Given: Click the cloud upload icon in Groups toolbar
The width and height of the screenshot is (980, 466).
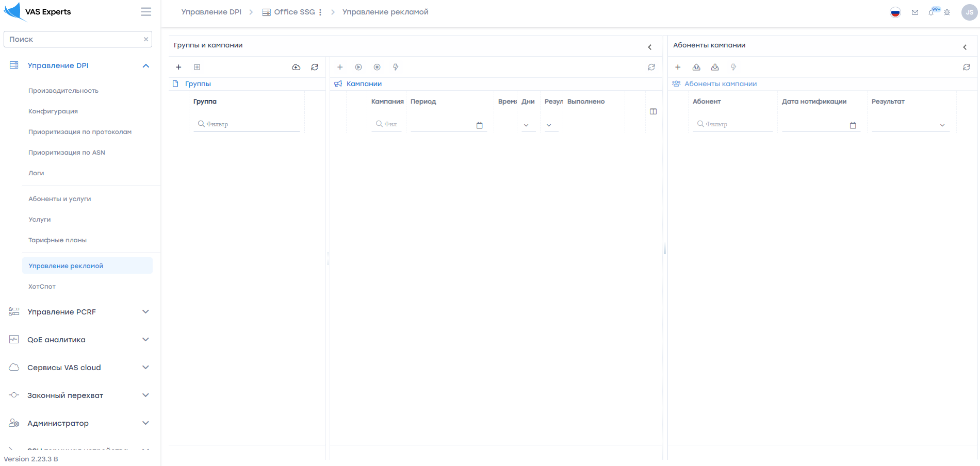Looking at the screenshot, I should 296,67.
